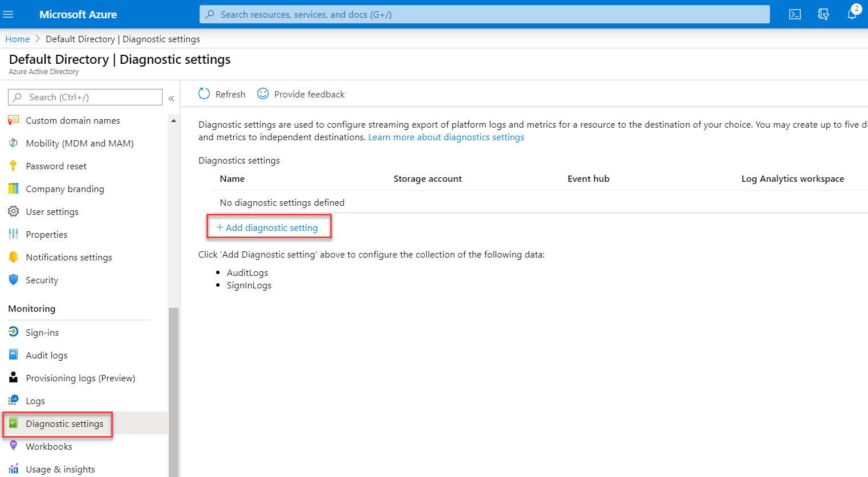This screenshot has width=868, height=477.
Task: Click the sidebar scroll-up arrow
Action: point(173,121)
